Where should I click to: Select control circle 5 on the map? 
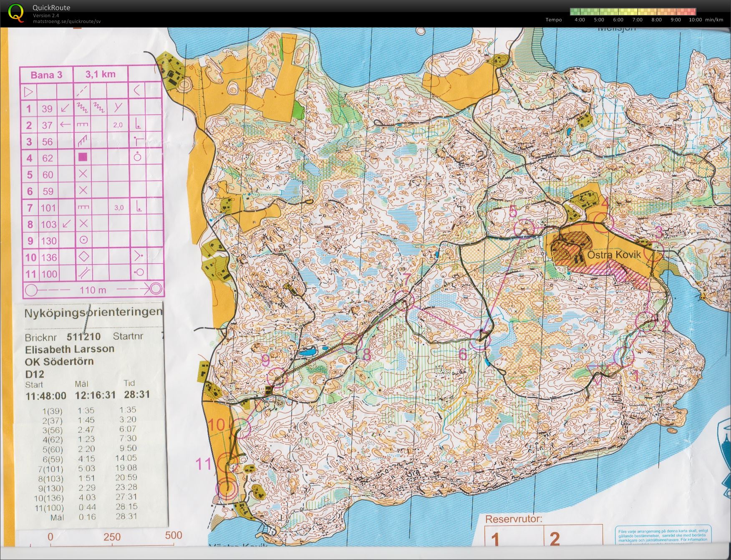pyautogui.click(x=524, y=228)
